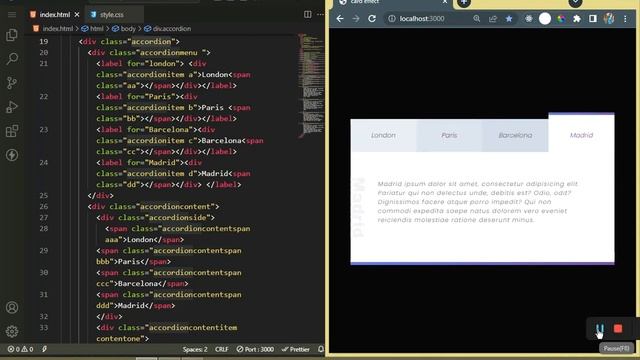Click the Madrid lorem ipsum paragraph
640x360 pixels.
(478, 202)
